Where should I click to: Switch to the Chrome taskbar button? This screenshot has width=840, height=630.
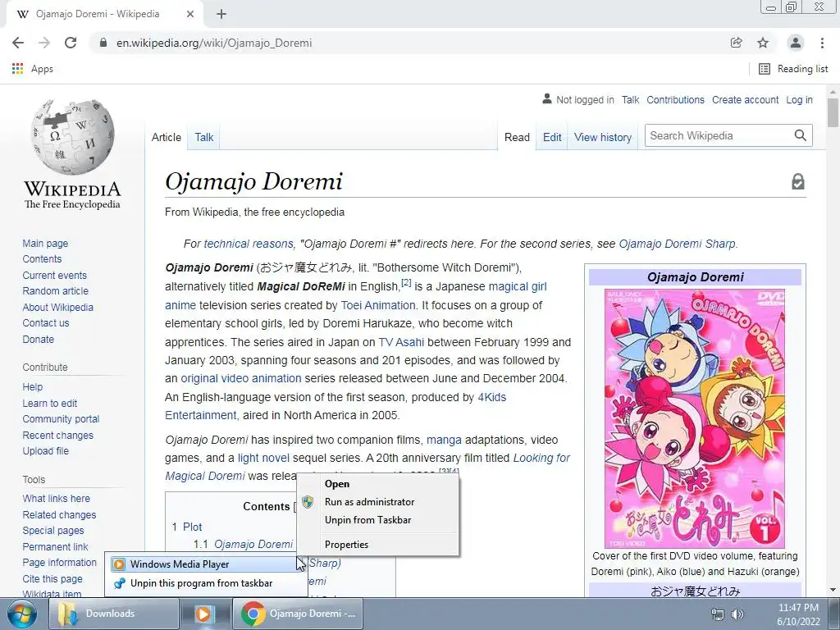click(298, 614)
